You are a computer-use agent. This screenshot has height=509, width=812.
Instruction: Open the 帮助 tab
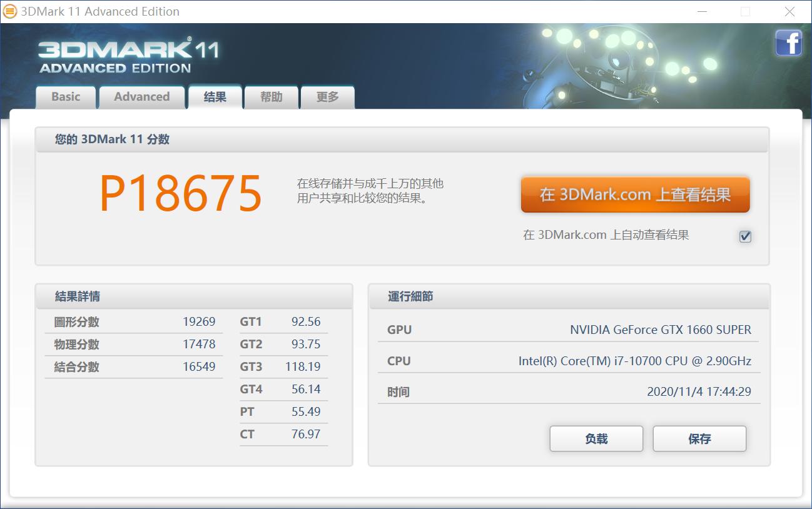click(271, 97)
